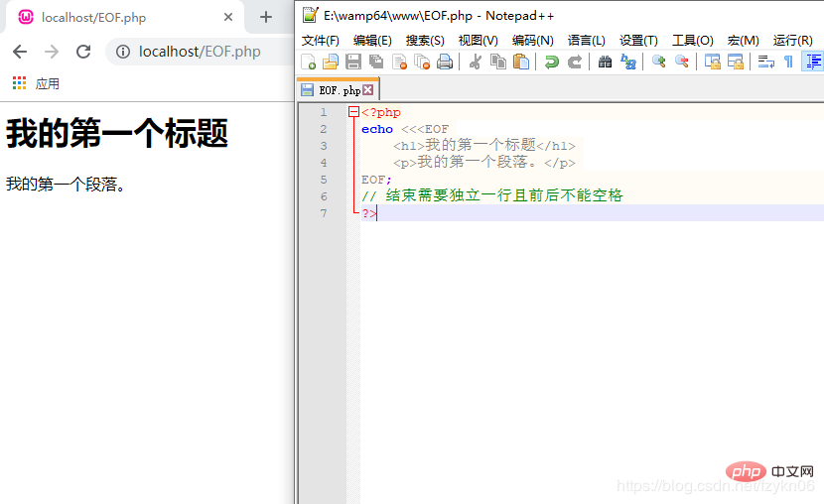Open the 语言(L) menu
This screenshot has height=504, width=824.
pyautogui.click(x=587, y=41)
